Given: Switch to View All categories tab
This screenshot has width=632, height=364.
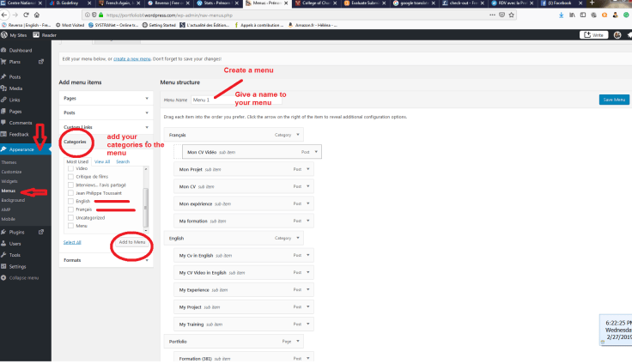Looking at the screenshot, I should pos(101,161).
